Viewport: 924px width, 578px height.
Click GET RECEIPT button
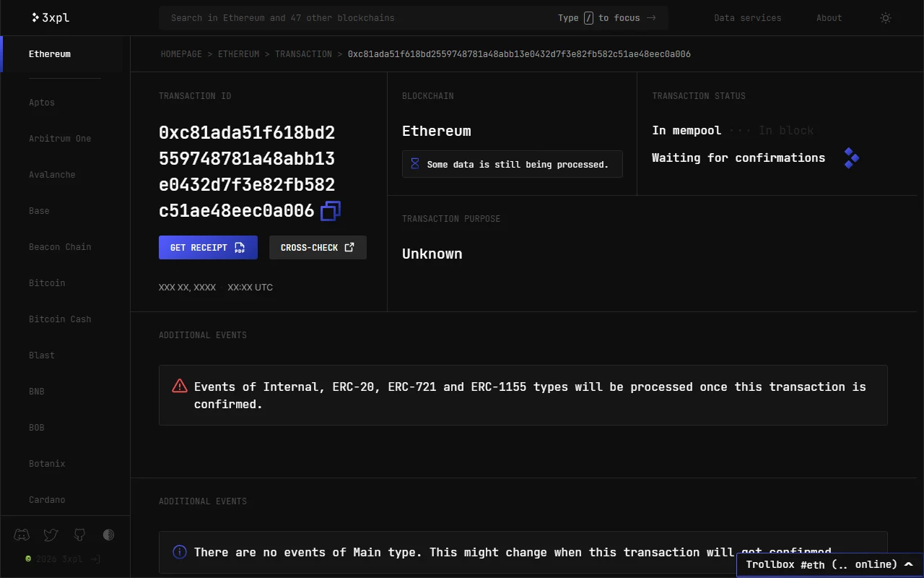(208, 247)
